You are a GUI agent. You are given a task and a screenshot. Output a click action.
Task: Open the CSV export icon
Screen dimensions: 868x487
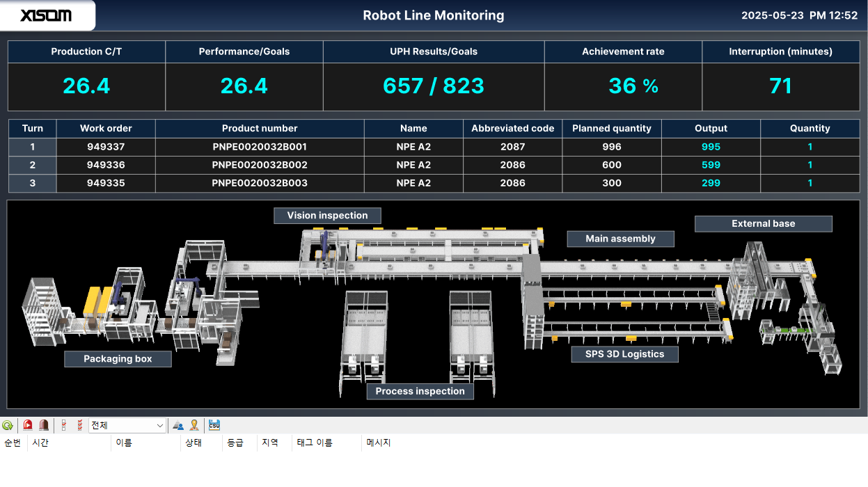214,424
